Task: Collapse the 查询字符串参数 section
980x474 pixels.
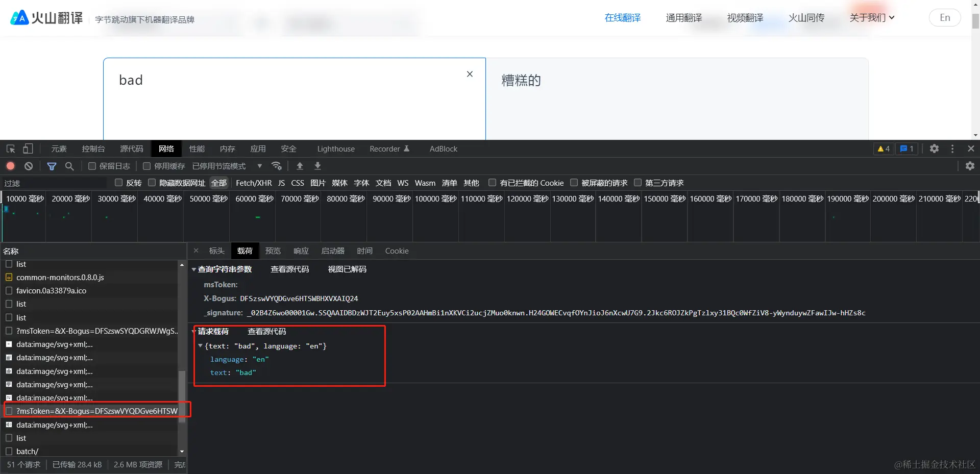Action: [194, 269]
